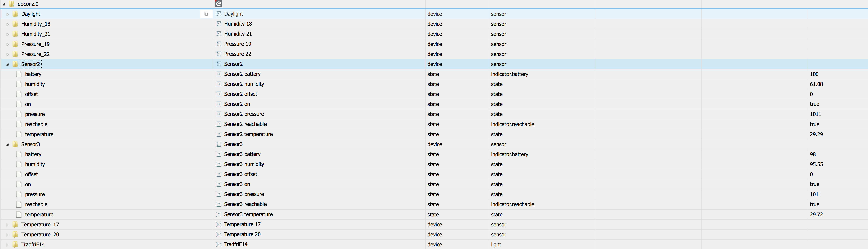This screenshot has width=868, height=249.
Task: Click Sensor3 humidity value 95.55
Action: click(x=816, y=164)
